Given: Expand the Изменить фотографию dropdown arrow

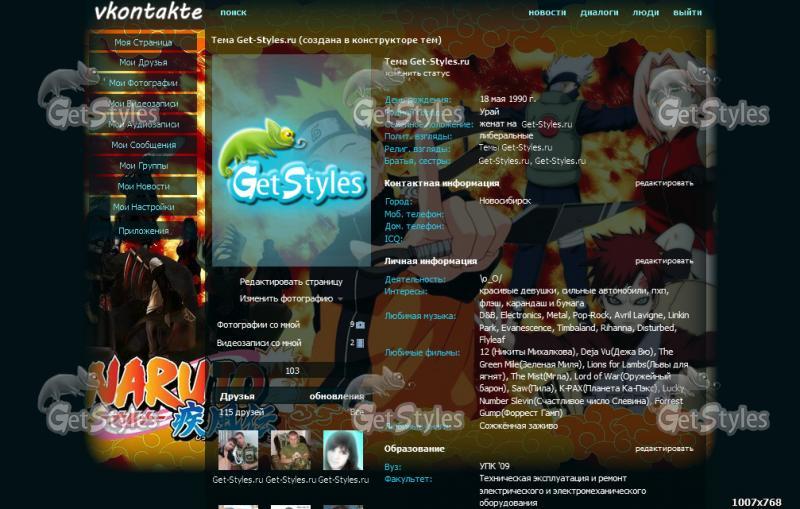Looking at the screenshot, I should point(340,299).
